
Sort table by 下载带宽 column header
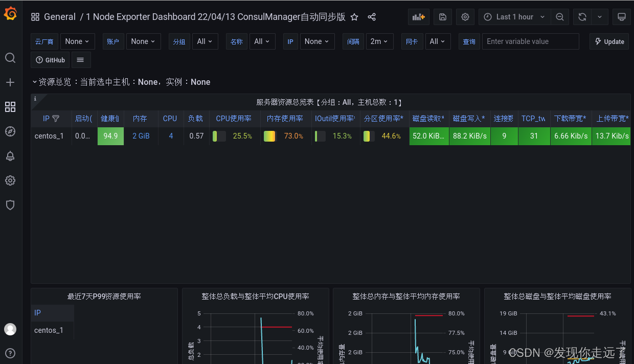[570, 119]
